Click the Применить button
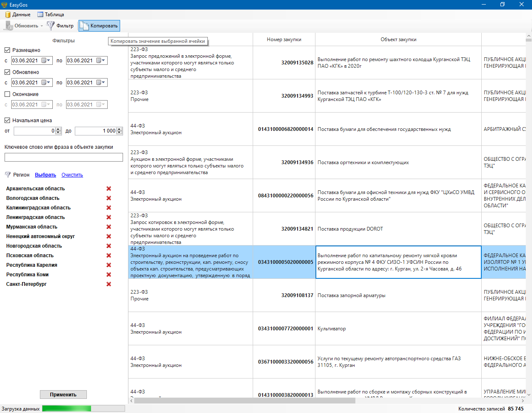Viewport: 532px width, 413px height. 63,395
